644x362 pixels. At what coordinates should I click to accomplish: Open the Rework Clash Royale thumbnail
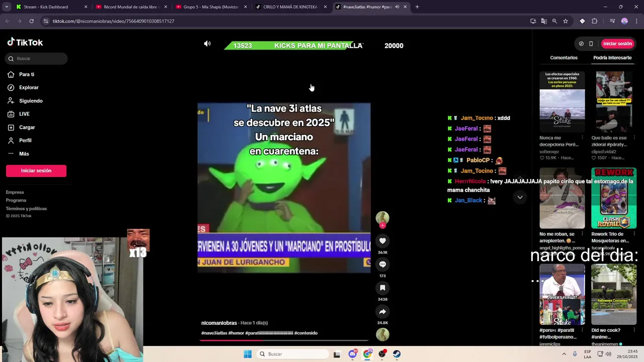tap(614, 198)
